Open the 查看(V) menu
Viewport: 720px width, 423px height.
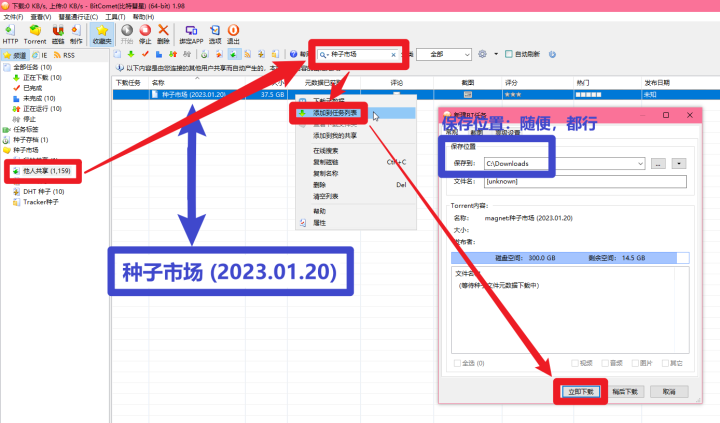click(x=41, y=17)
